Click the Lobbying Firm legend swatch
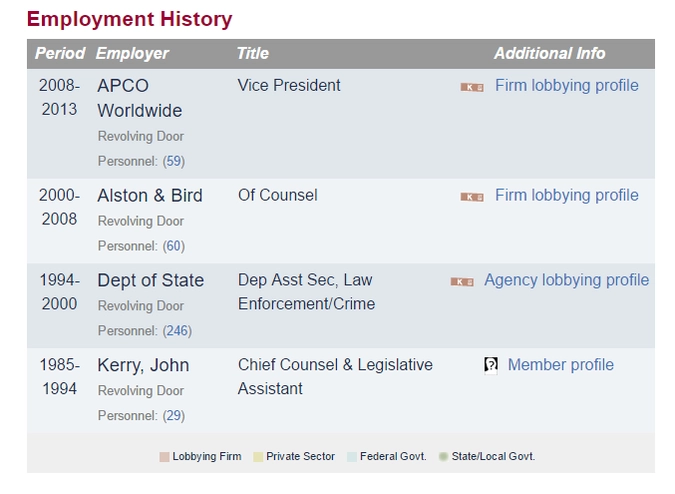The width and height of the screenshot is (675, 494). (x=164, y=457)
